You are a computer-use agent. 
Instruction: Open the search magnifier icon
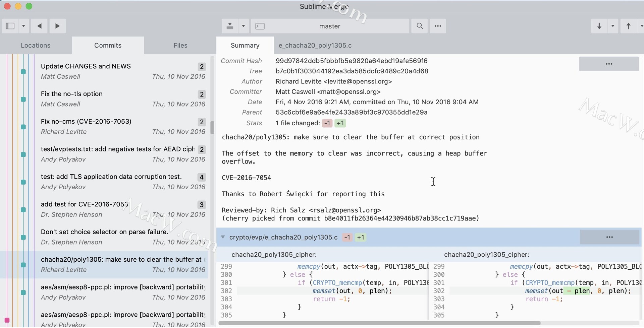click(x=420, y=26)
